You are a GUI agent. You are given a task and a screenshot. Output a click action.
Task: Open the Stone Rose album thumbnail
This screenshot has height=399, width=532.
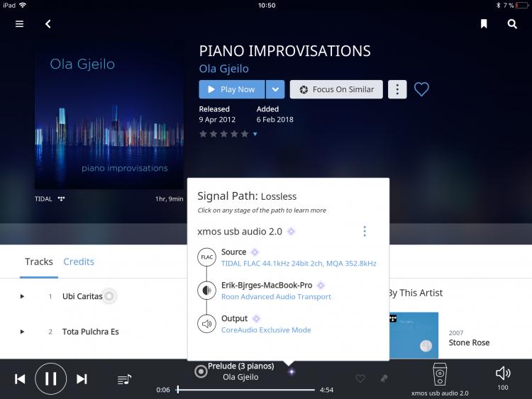[x=414, y=335]
